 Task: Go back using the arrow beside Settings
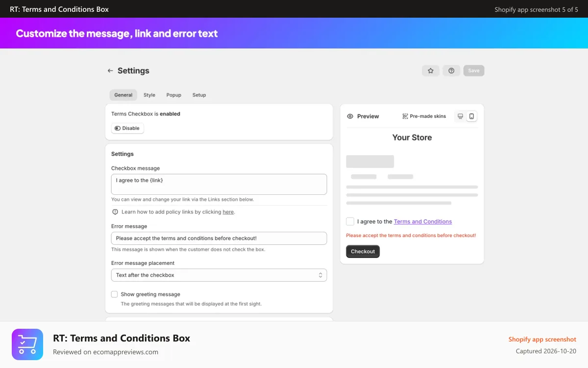tap(110, 71)
